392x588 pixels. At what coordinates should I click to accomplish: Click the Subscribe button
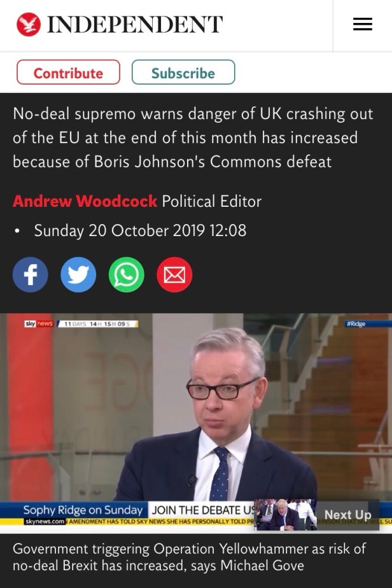coord(183,72)
